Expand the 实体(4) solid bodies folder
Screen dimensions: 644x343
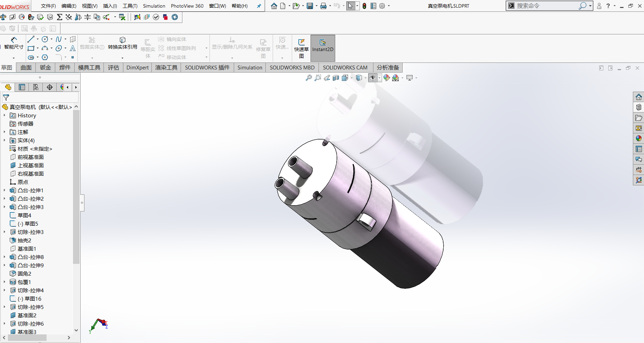point(5,140)
